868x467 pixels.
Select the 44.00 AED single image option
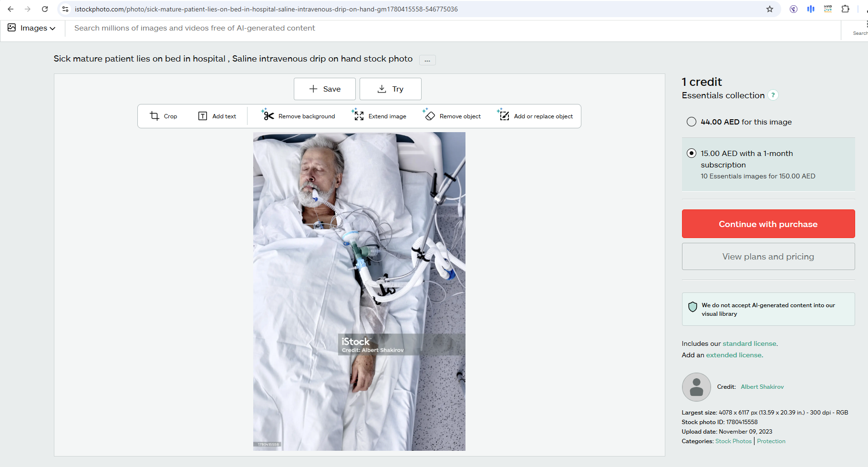point(691,122)
